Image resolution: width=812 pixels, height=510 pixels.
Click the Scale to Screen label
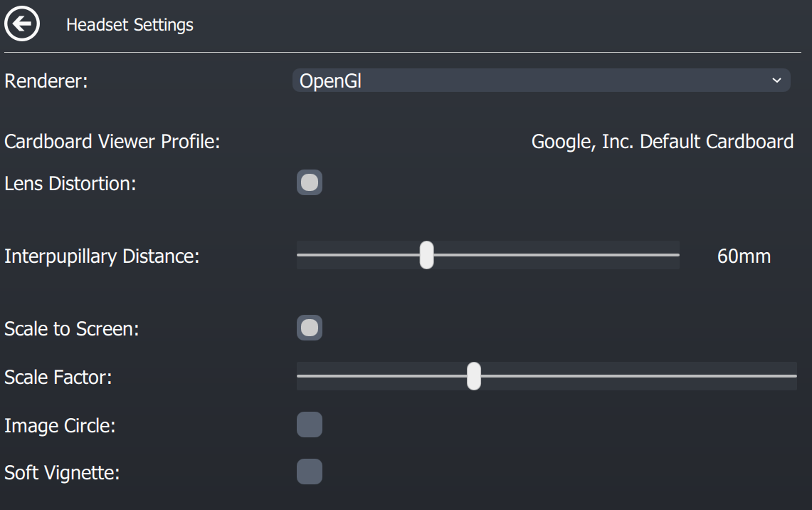(71, 329)
